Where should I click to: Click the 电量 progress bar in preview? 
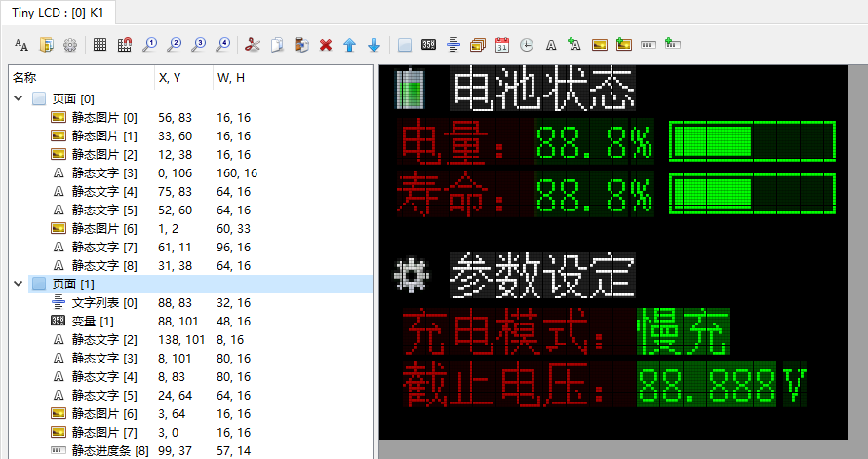click(x=752, y=141)
